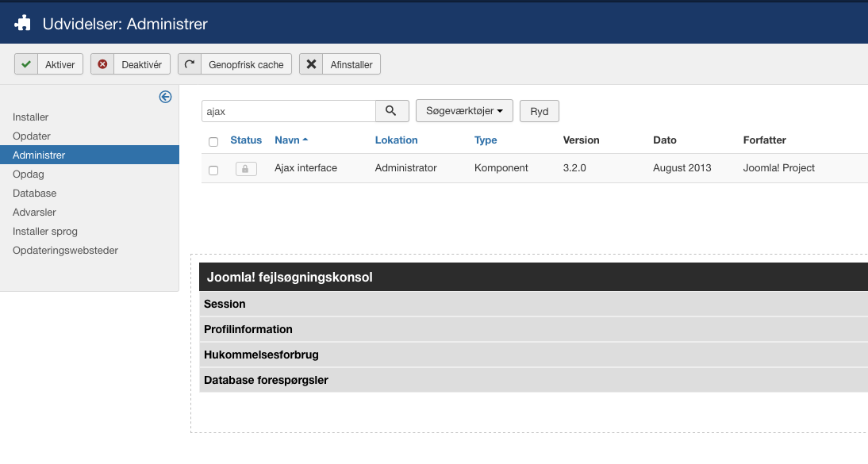The image size is (868, 464).
Task: Open the Søgeværktøjer dropdown
Action: coord(464,111)
